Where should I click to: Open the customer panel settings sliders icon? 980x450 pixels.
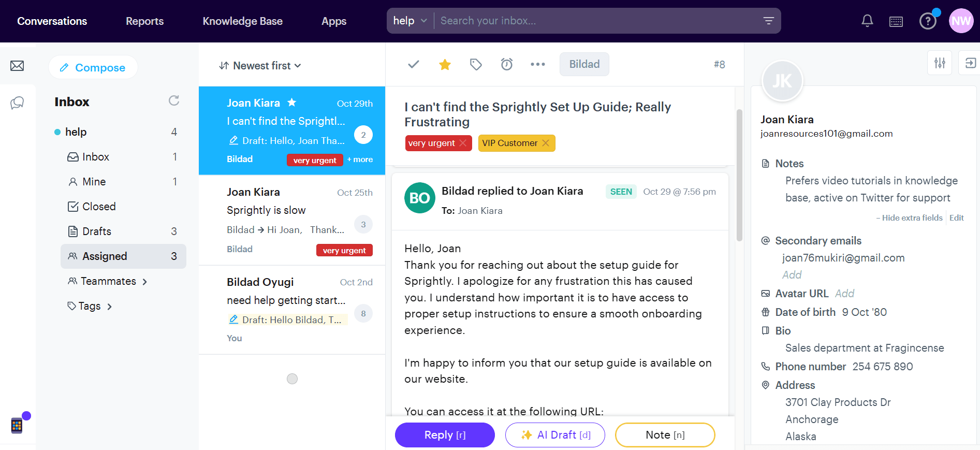coord(940,63)
